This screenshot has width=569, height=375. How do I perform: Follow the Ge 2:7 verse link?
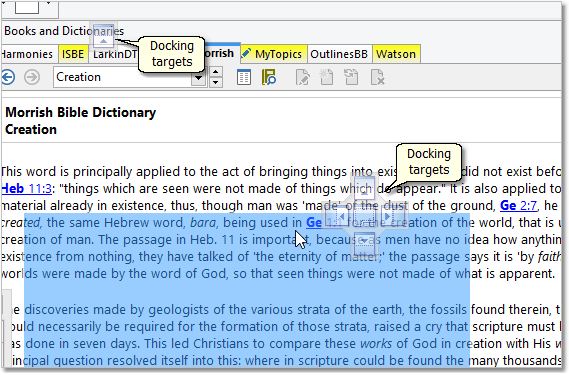518,206
